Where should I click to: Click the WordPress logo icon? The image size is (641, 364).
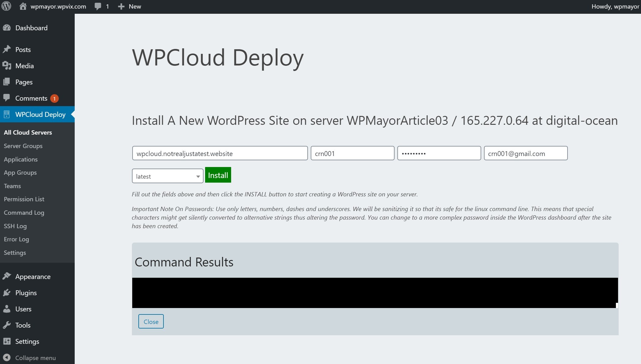(6, 6)
